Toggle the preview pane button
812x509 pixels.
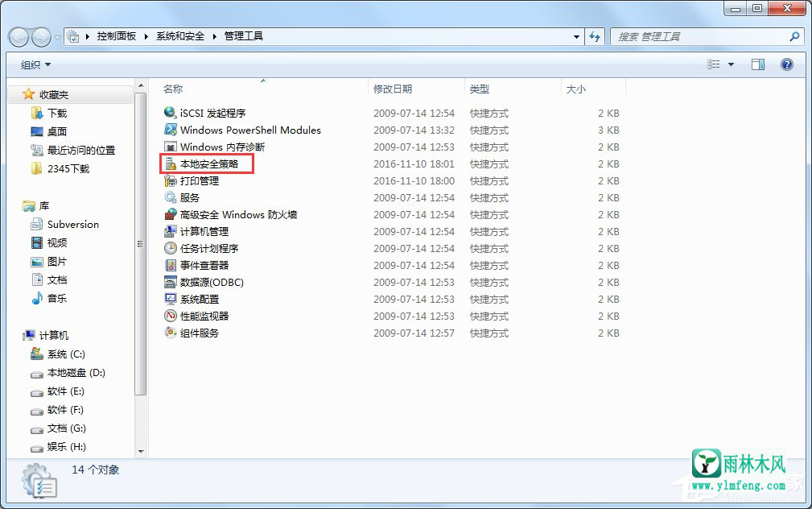(757, 64)
